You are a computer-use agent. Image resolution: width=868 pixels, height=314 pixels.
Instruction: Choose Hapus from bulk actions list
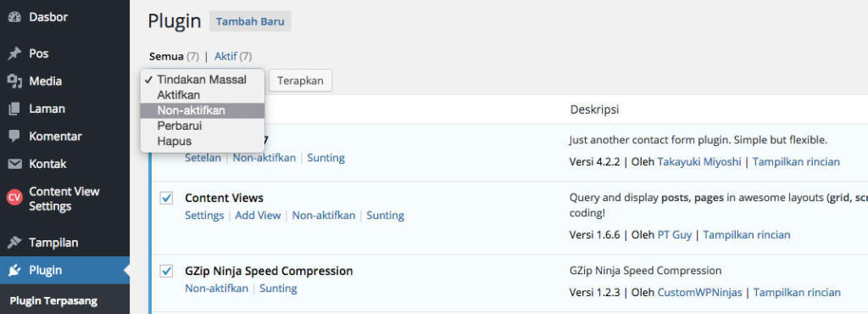[x=203, y=142]
